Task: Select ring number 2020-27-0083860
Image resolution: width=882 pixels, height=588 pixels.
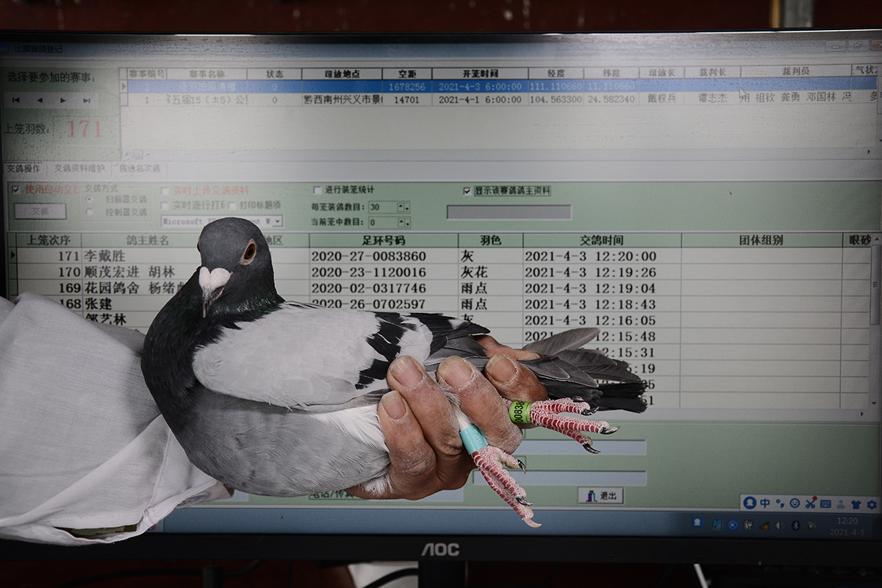Action: click(x=368, y=257)
